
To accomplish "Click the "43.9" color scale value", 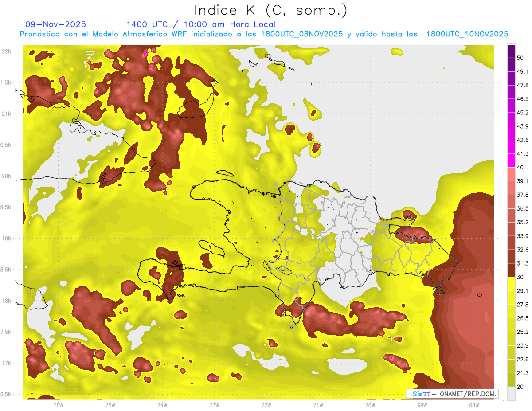I will (523, 126).
